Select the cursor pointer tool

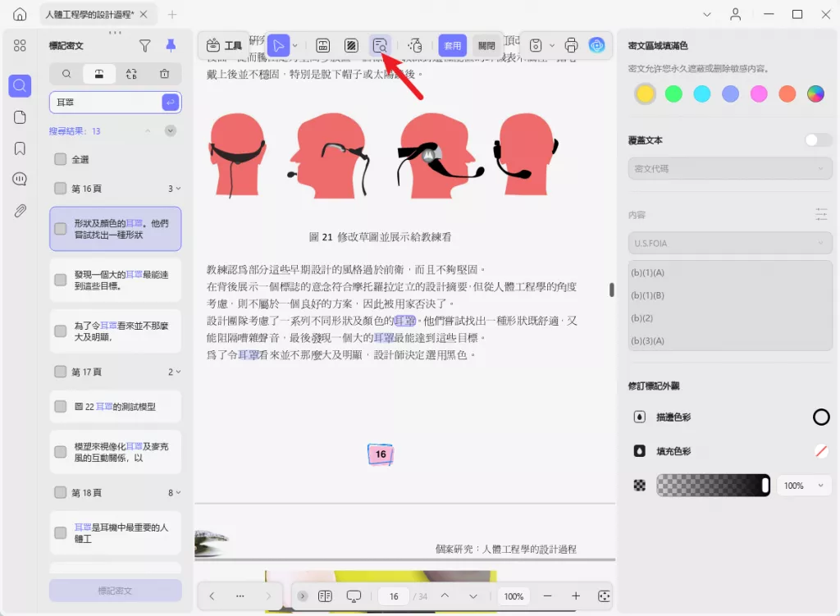click(278, 46)
